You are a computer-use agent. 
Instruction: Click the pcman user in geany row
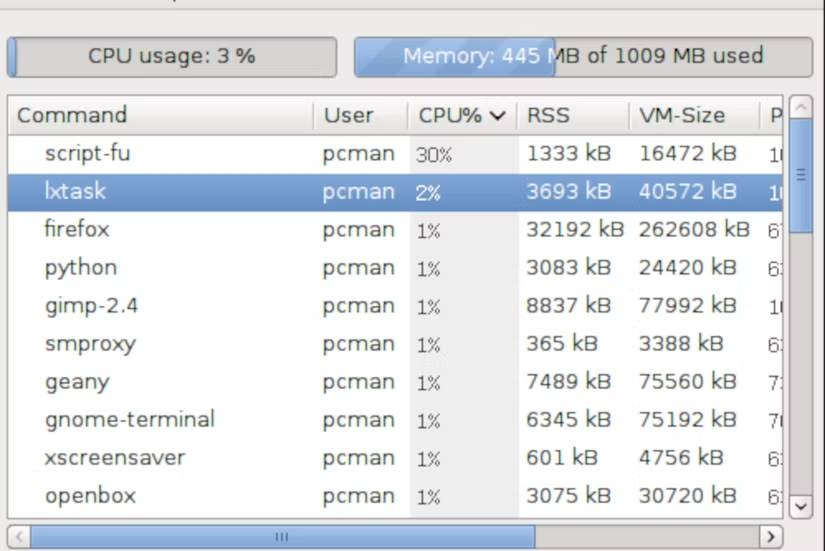pos(358,383)
